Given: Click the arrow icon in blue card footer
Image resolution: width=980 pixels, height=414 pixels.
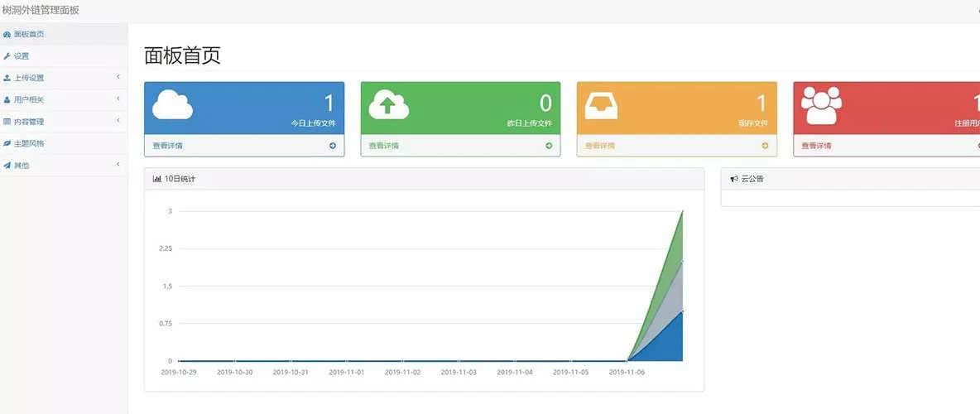Looking at the screenshot, I should [333, 146].
